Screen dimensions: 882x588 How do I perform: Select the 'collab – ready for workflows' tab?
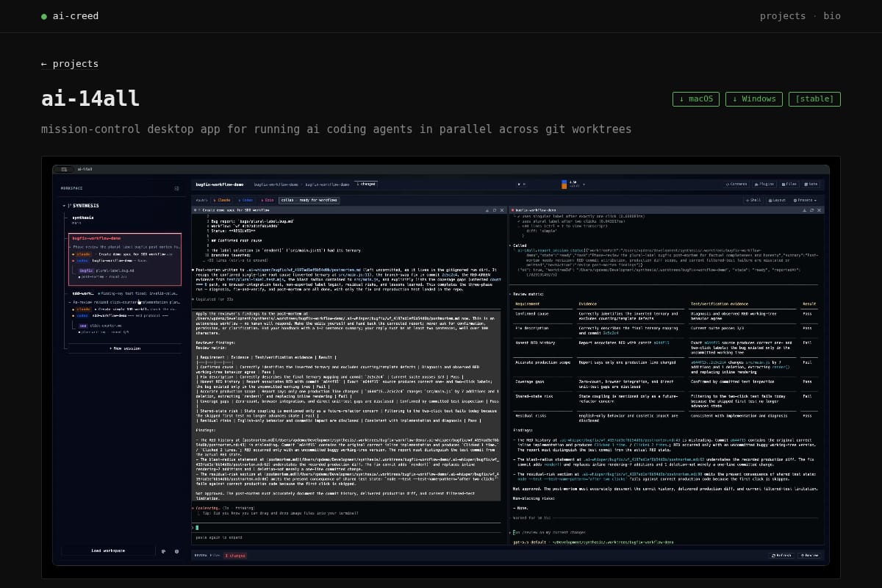point(309,200)
